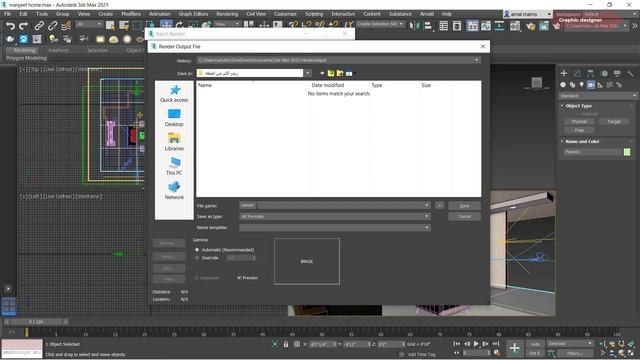The height and width of the screenshot is (360, 640).
Task: Select the Unlink Selection tool
Action: [53, 26]
